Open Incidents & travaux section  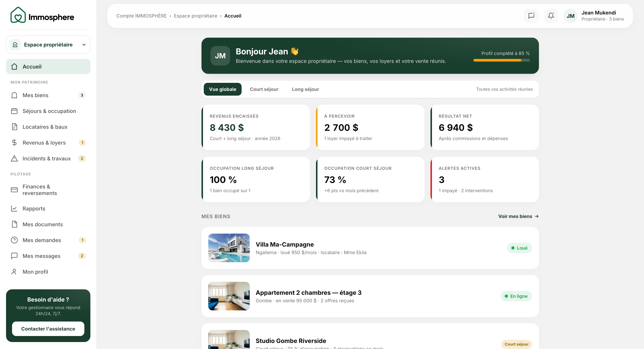[x=48, y=158]
